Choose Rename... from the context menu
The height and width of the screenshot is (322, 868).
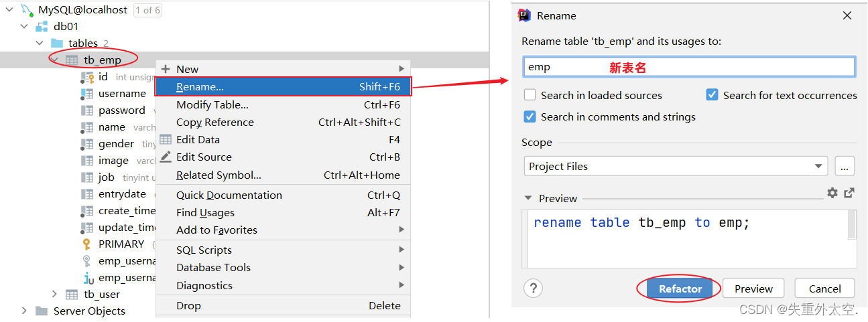click(283, 87)
